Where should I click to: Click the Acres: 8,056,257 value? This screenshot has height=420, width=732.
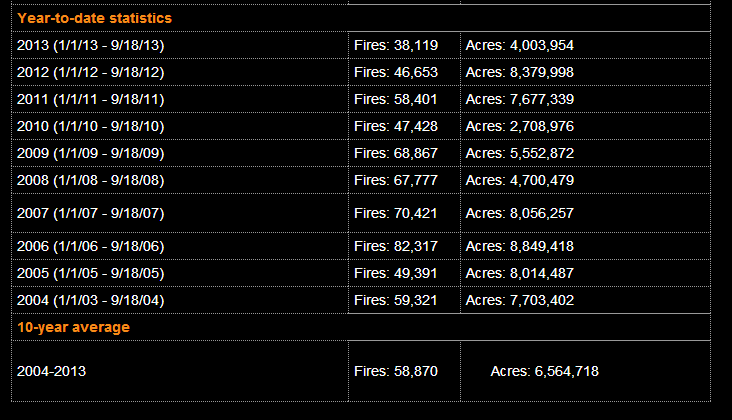(520, 213)
